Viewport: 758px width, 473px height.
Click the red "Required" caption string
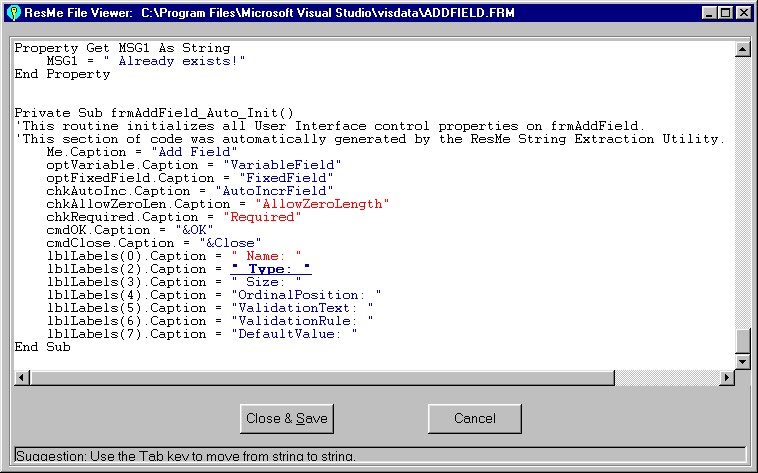pos(263,217)
